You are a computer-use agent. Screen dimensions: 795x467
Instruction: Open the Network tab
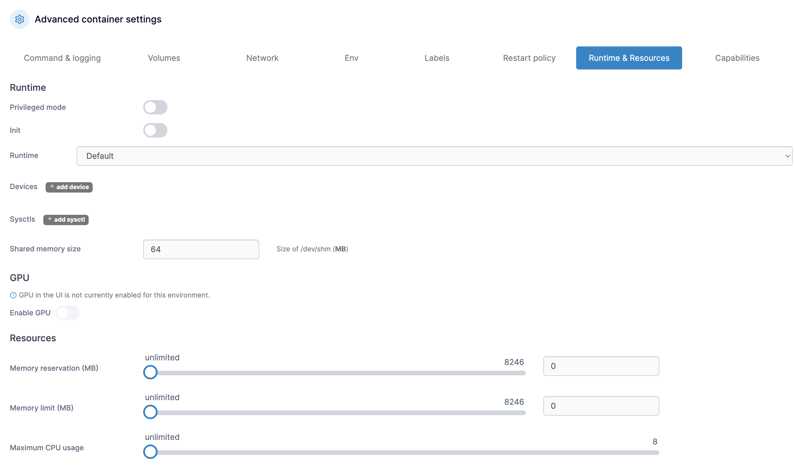point(262,58)
